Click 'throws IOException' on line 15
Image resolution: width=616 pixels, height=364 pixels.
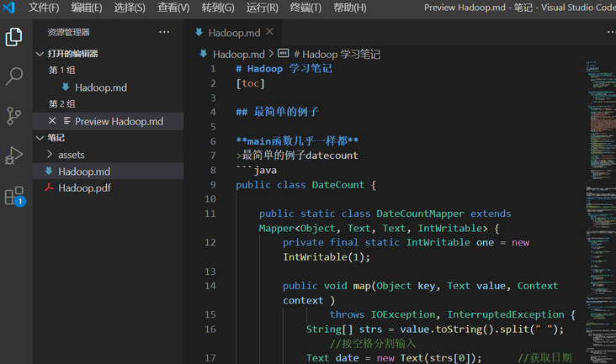click(x=382, y=314)
